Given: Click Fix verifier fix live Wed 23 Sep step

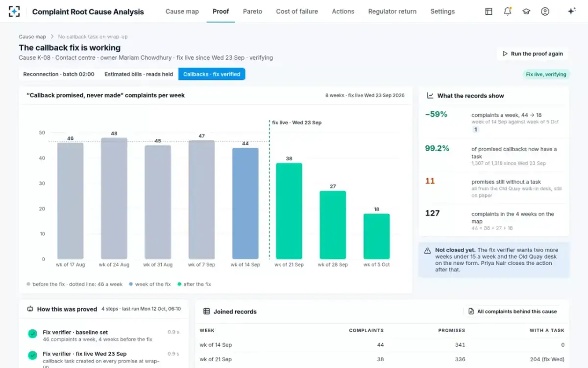Looking at the screenshot, I should pyautogui.click(x=104, y=358).
